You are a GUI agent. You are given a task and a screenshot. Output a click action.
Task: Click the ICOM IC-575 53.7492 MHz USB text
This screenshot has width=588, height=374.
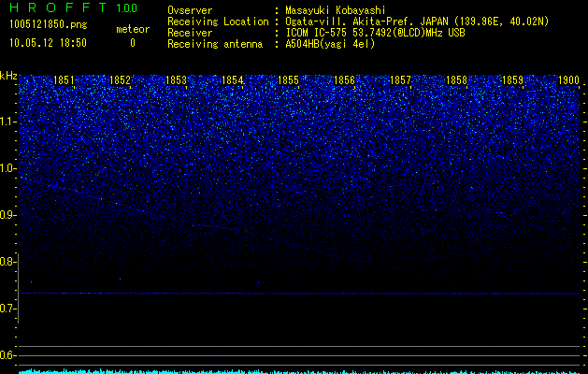375,33
